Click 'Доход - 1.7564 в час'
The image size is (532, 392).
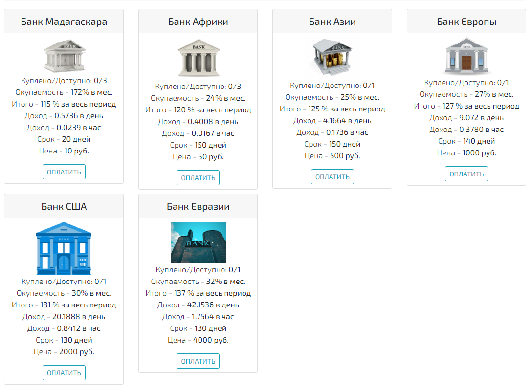pyautogui.click(x=198, y=316)
